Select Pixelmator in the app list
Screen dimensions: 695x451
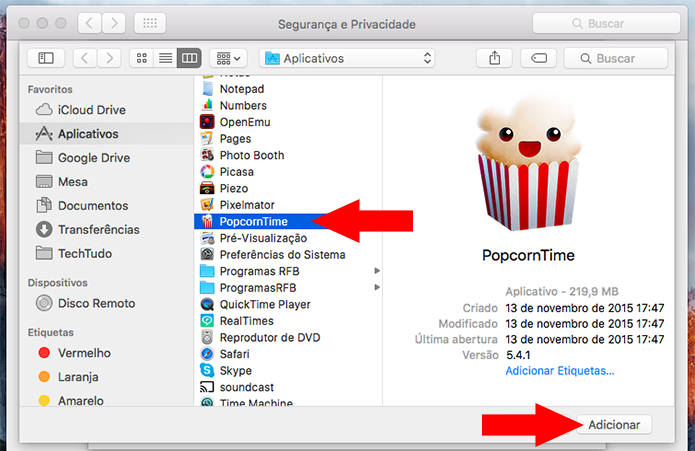coord(288,205)
